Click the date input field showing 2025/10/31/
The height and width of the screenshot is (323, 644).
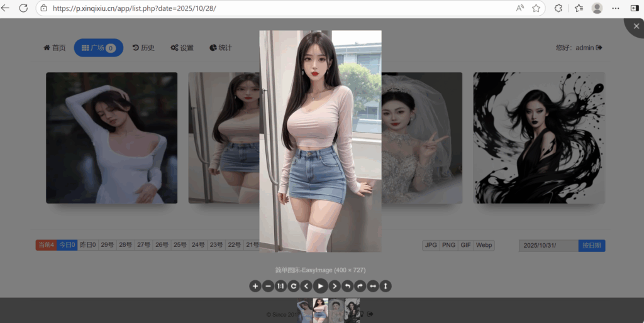point(548,246)
